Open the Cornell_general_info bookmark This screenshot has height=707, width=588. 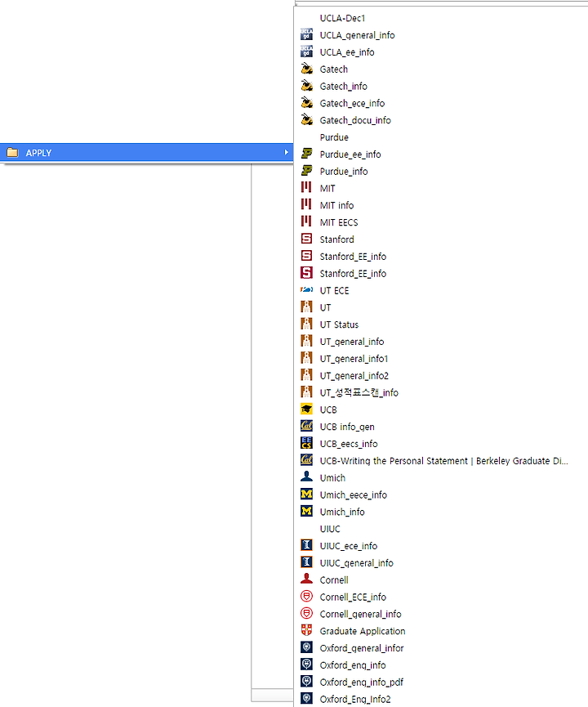(x=360, y=614)
